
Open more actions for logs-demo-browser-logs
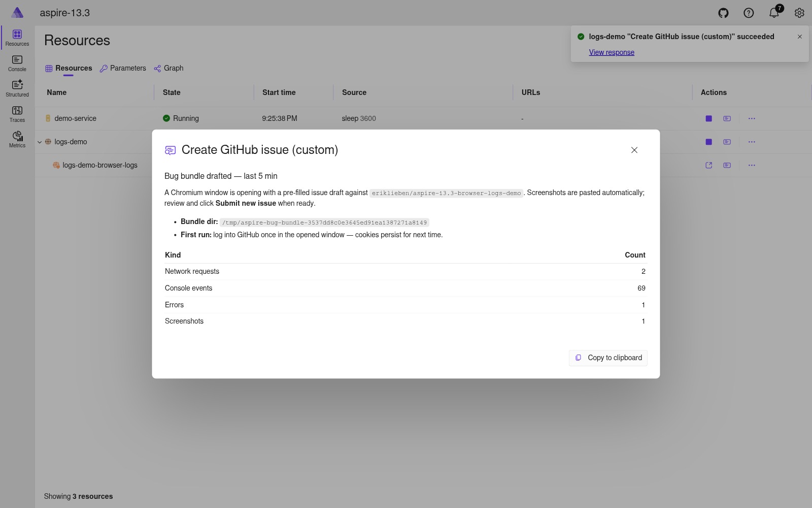[x=752, y=165]
